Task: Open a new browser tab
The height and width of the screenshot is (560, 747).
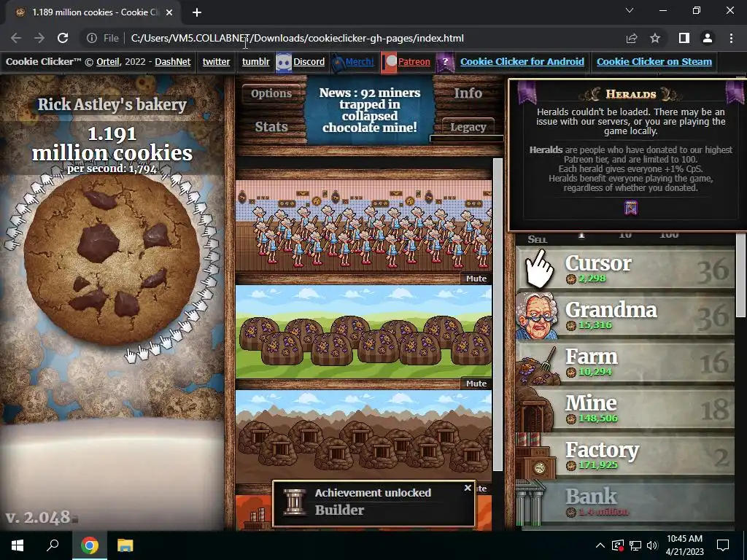Action: pyautogui.click(x=197, y=12)
